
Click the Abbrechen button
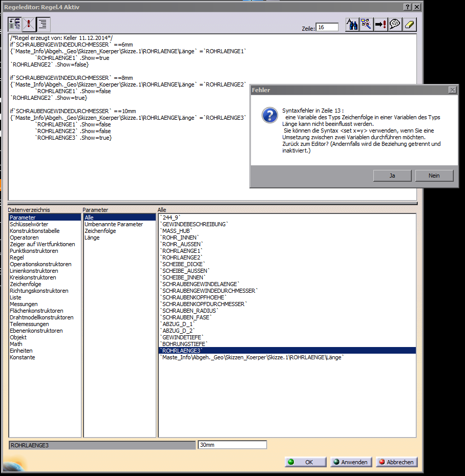(x=397, y=462)
